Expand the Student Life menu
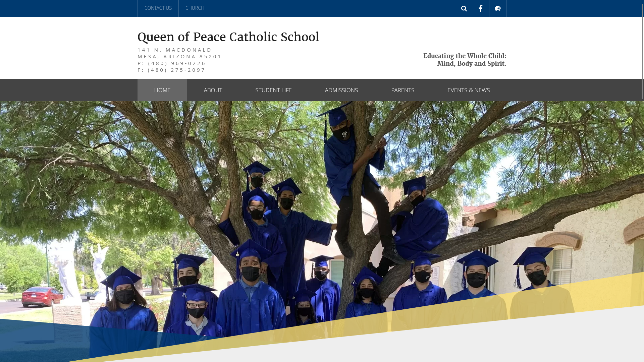644x362 pixels. (x=273, y=90)
